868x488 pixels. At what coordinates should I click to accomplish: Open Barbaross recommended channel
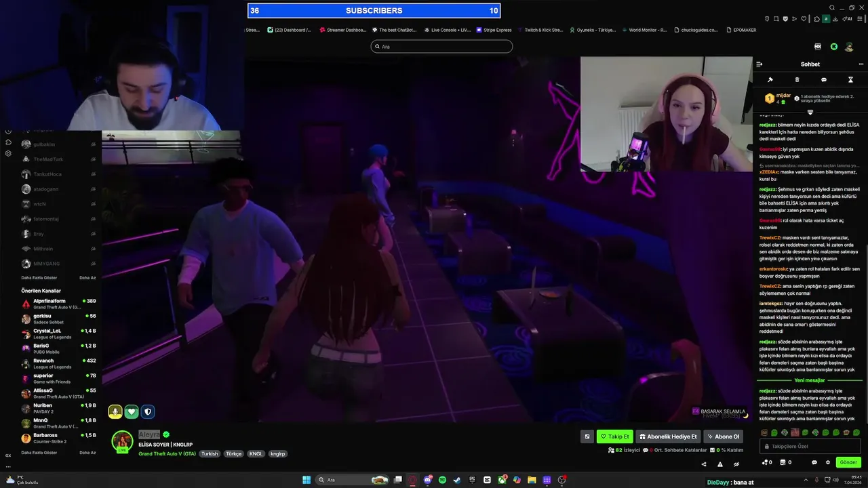tap(58, 438)
